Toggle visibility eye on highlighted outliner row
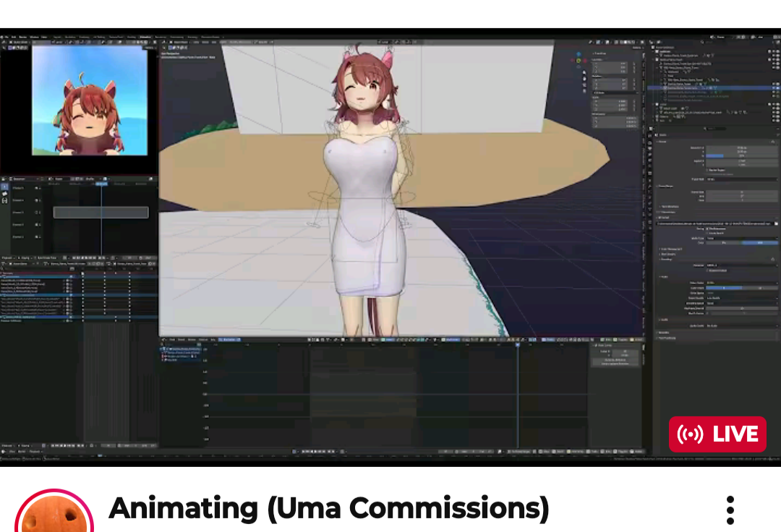The width and height of the screenshot is (781, 532). [x=774, y=87]
